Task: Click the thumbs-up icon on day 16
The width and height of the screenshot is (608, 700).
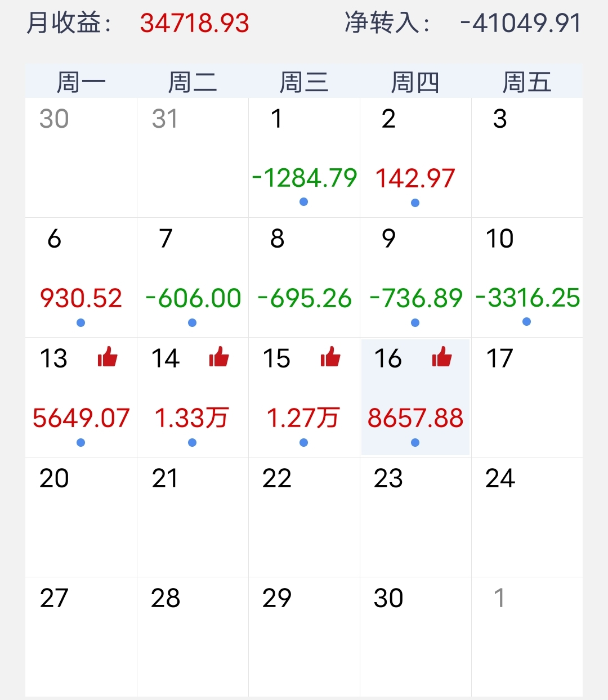Action: pos(442,357)
